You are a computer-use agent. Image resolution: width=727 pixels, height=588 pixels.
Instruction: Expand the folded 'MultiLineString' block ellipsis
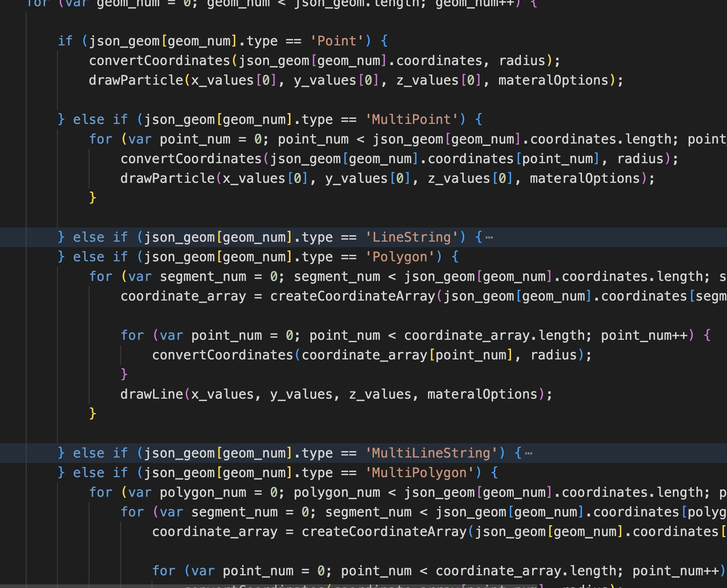[529, 454]
